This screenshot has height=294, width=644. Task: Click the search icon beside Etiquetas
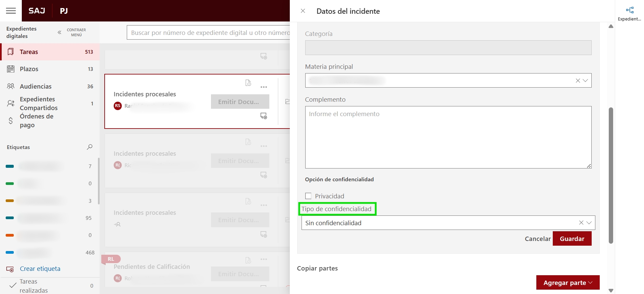(90, 147)
